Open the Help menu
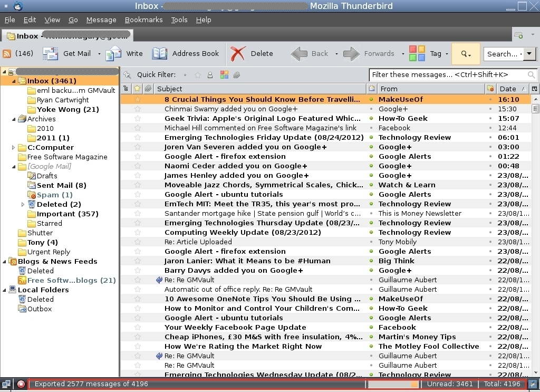 pos(203,20)
